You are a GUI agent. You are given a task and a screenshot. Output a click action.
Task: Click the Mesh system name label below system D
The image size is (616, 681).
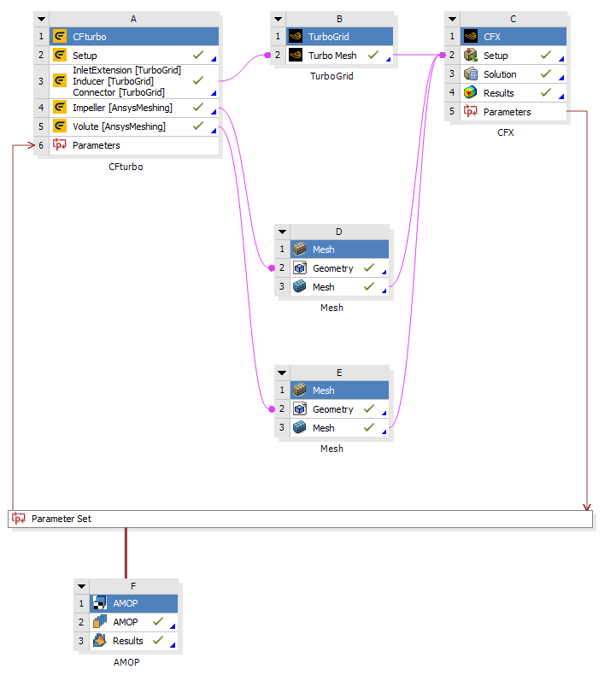pos(331,308)
